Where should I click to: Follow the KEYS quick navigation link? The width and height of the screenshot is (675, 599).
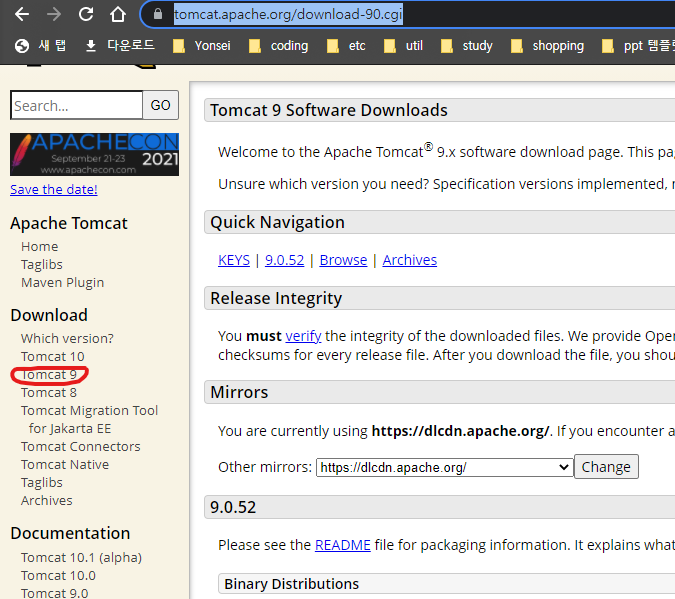pyautogui.click(x=234, y=260)
